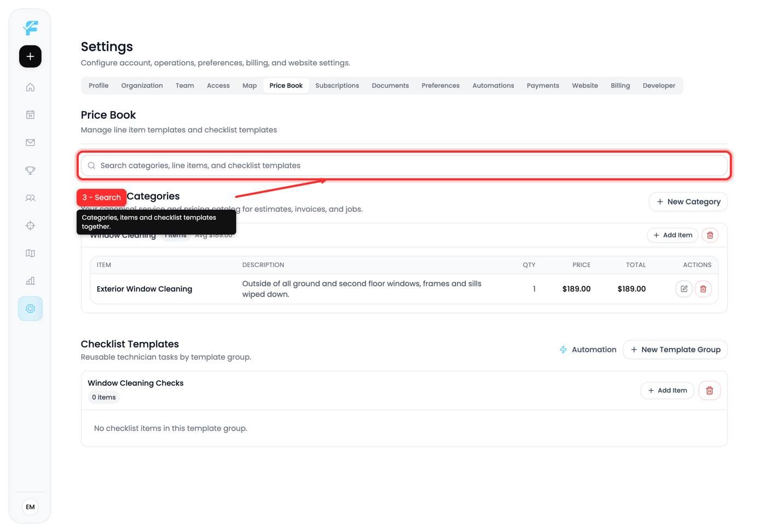Add item to Window Cleaning Checks

point(667,390)
